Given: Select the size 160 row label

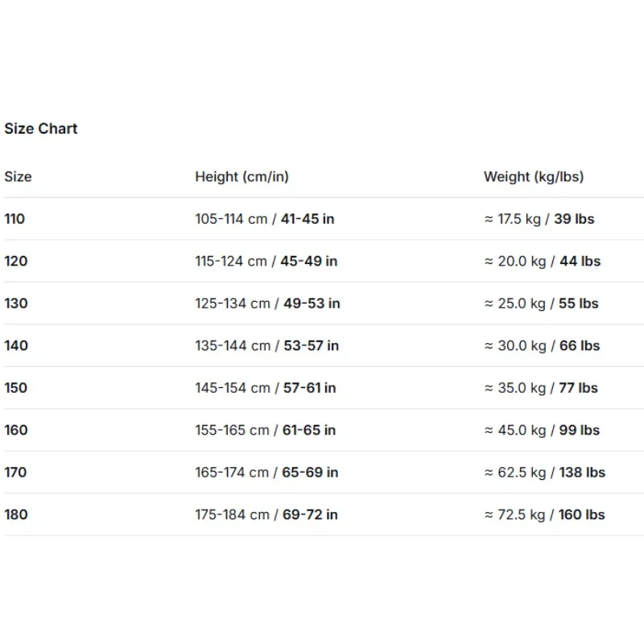Looking at the screenshot, I should pos(16,430).
